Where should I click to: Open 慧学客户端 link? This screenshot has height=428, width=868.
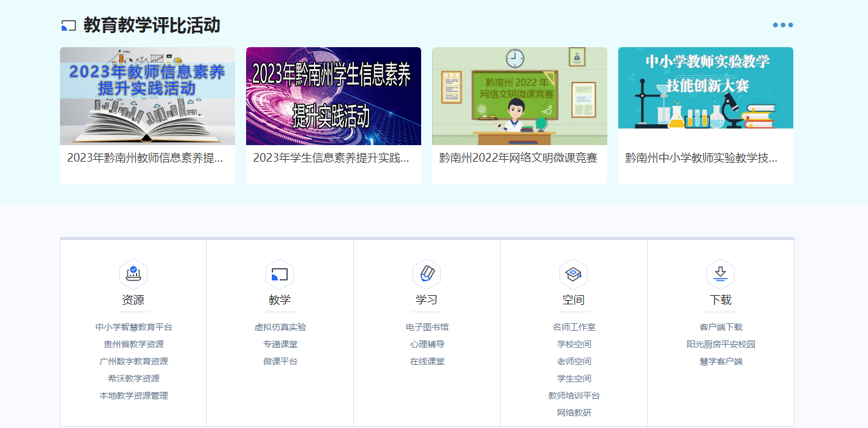[x=721, y=361]
